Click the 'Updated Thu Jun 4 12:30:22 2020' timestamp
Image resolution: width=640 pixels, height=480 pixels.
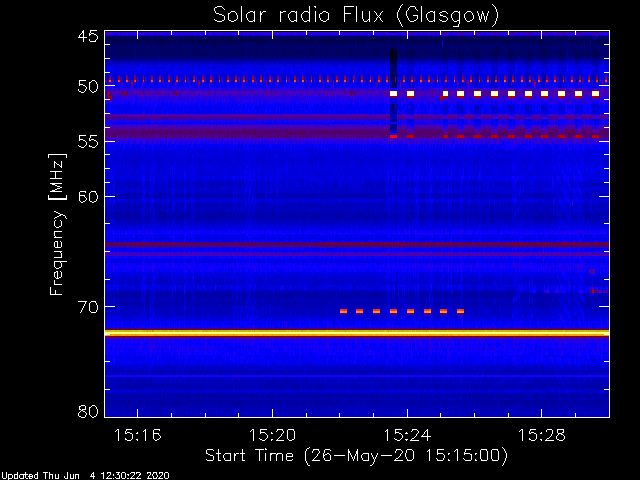[85, 476]
